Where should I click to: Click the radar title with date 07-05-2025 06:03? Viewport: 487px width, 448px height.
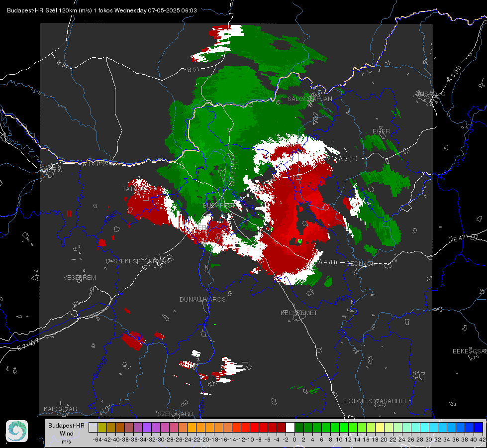tap(102, 10)
